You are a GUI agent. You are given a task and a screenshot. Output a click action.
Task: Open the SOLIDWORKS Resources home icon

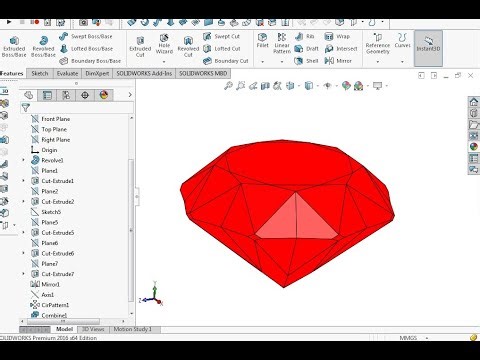coord(474,102)
